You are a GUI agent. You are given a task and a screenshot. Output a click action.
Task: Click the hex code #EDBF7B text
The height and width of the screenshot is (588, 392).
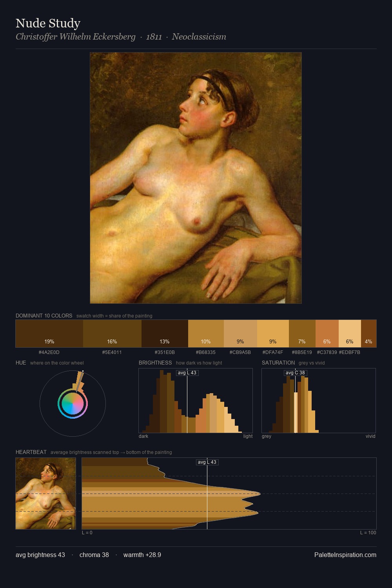pyautogui.click(x=349, y=352)
